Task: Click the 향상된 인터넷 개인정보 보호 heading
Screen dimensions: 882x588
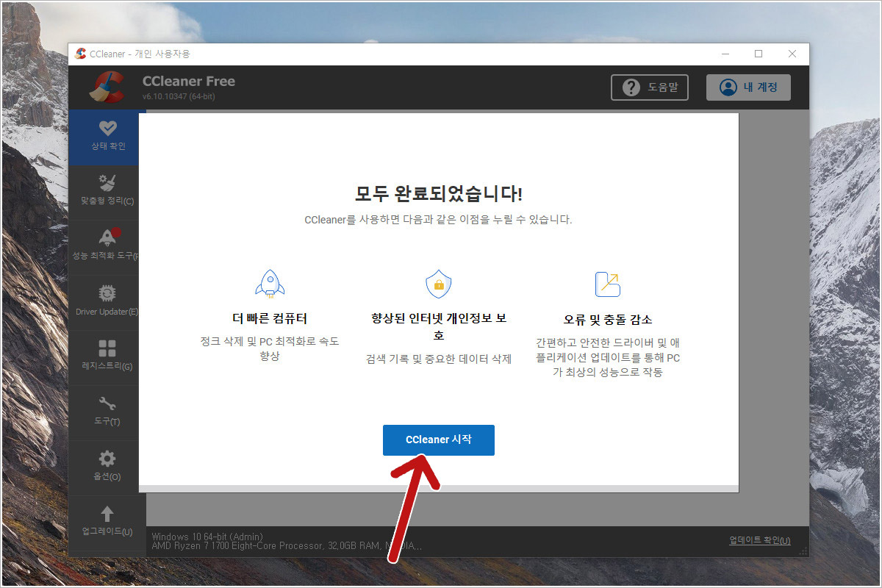Action: (x=439, y=327)
